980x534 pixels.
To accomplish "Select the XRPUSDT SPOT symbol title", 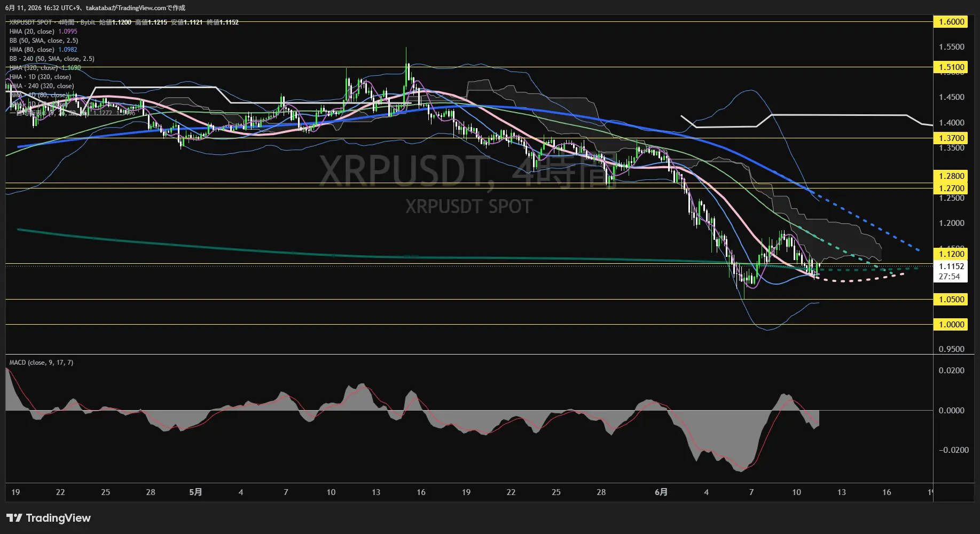I will coord(30,22).
